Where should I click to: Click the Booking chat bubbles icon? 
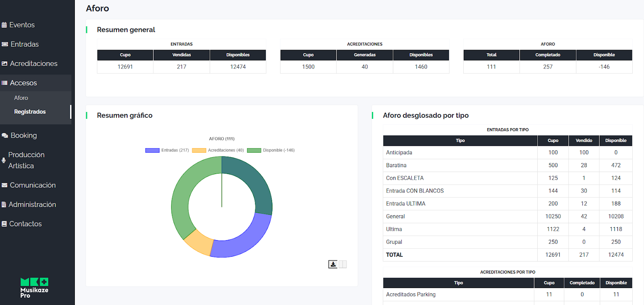[5, 136]
